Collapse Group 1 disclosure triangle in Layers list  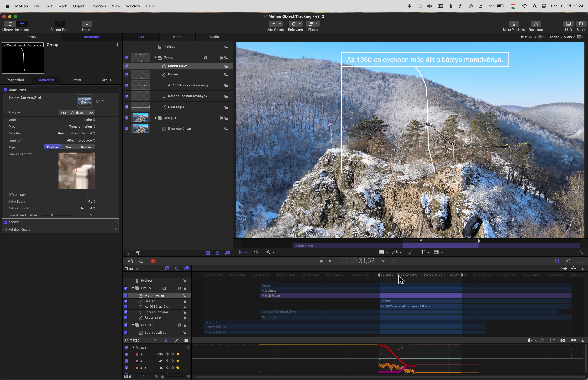[x=156, y=118]
